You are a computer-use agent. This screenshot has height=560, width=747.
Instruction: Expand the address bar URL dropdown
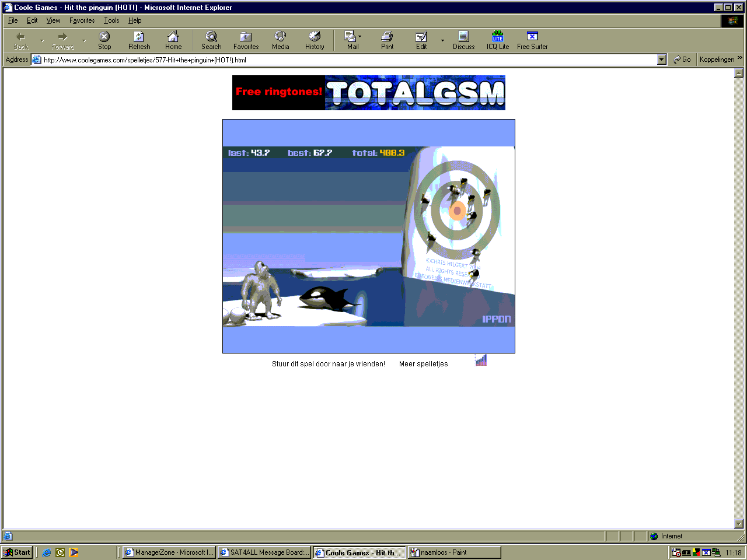tap(661, 60)
